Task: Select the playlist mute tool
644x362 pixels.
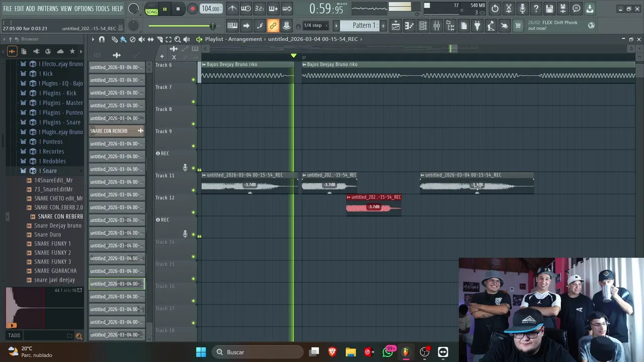Action: tap(141, 39)
